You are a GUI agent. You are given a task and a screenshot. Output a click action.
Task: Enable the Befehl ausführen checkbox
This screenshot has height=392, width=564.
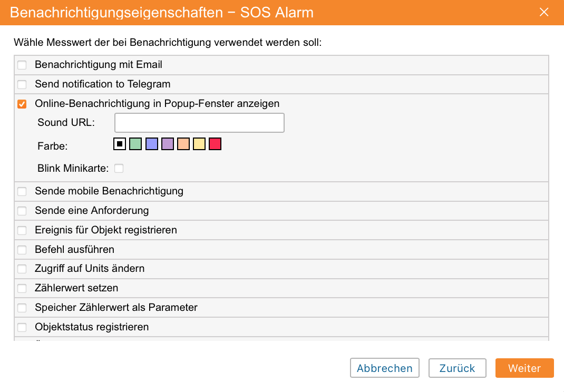22,250
